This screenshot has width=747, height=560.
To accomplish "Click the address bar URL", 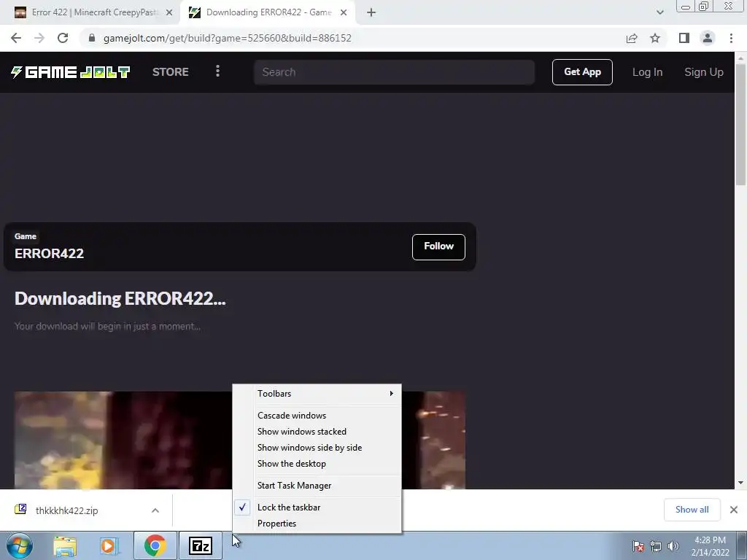I will (x=228, y=38).
